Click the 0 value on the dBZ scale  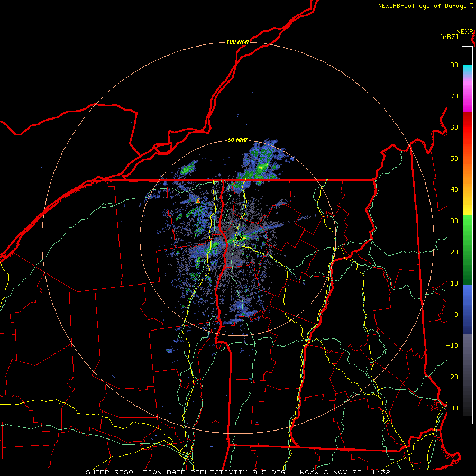click(456, 315)
